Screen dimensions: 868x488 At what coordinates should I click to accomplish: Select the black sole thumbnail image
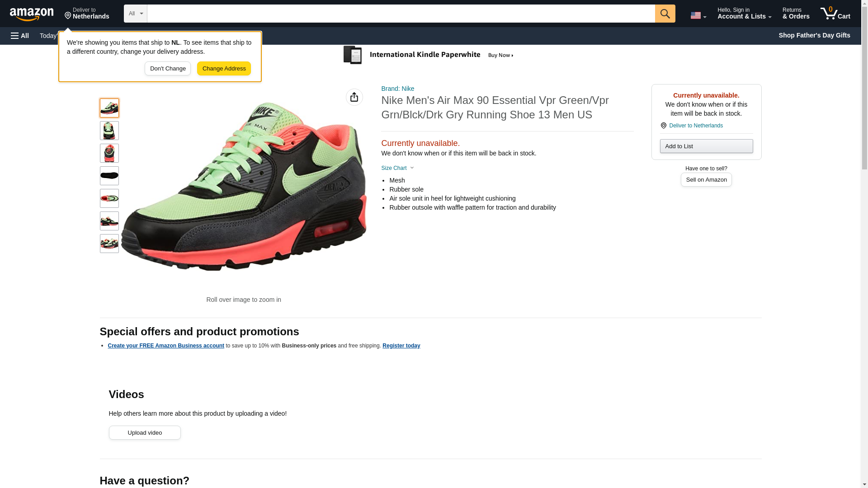109,176
